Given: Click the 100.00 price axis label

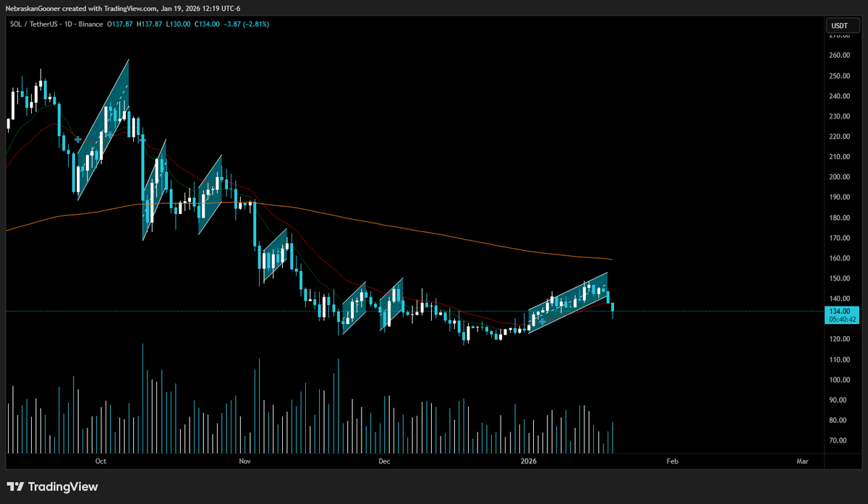Looking at the screenshot, I should point(839,380).
